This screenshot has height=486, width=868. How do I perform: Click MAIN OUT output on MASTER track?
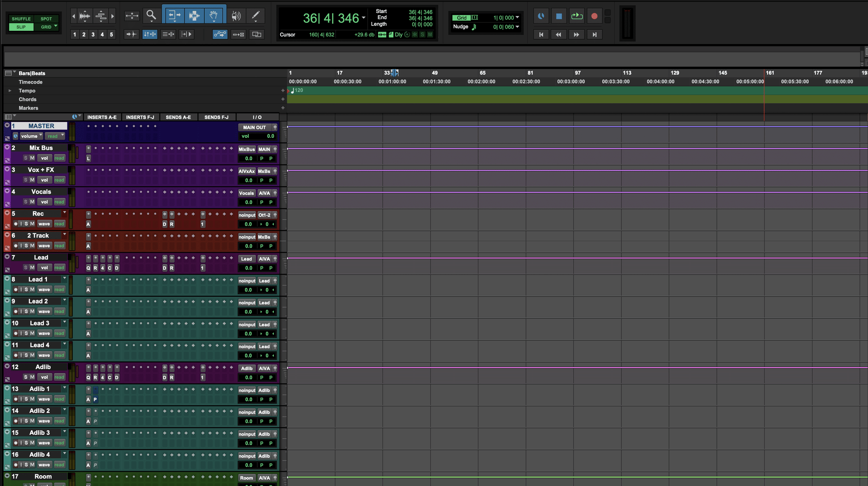(254, 128)
